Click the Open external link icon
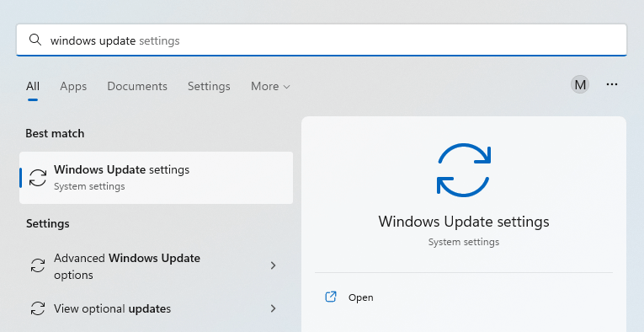The width and height of the screenshot is (644, 332). [x=331, y=297]
